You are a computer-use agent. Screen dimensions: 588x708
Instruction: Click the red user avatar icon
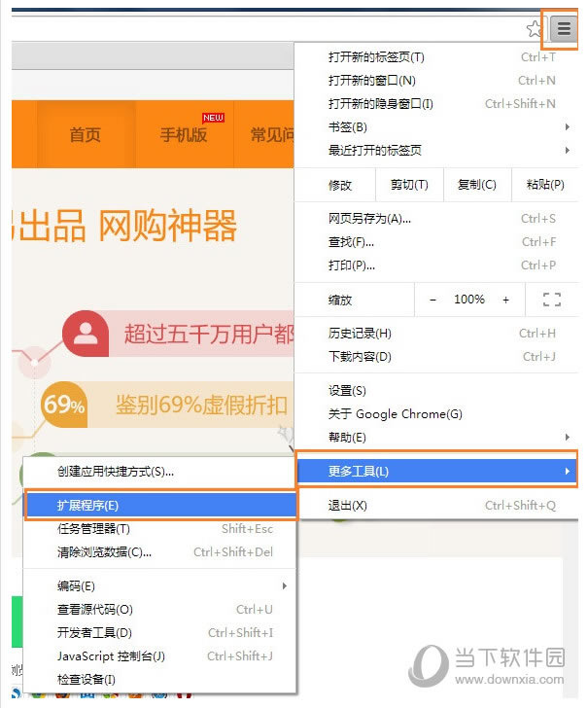86,335
